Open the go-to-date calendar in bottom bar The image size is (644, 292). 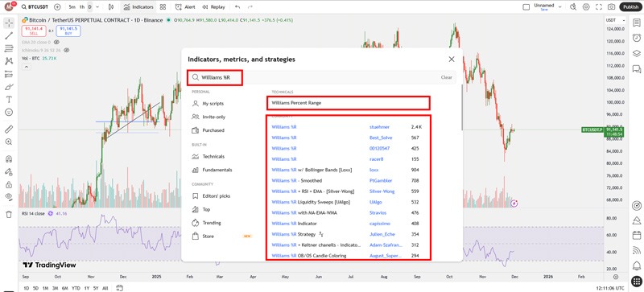[x=119, y=288]
